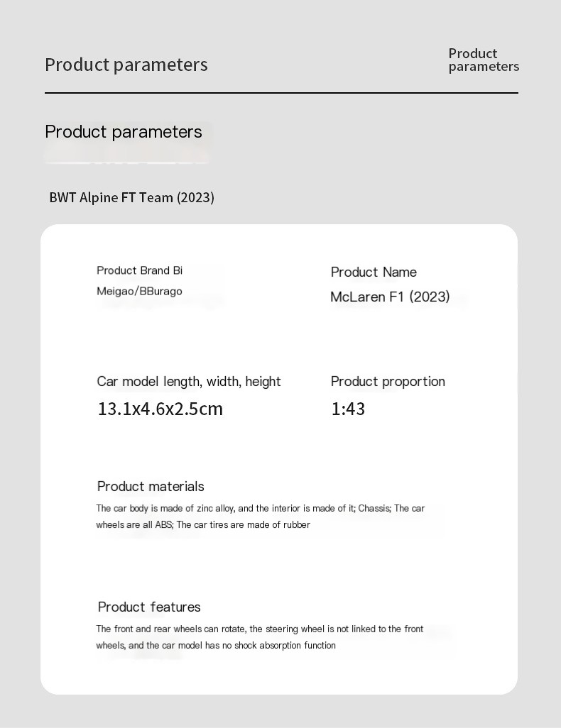Click the second 'Product parameters' subheading
This screenshot has width=561, height=728.
(123, 132)
